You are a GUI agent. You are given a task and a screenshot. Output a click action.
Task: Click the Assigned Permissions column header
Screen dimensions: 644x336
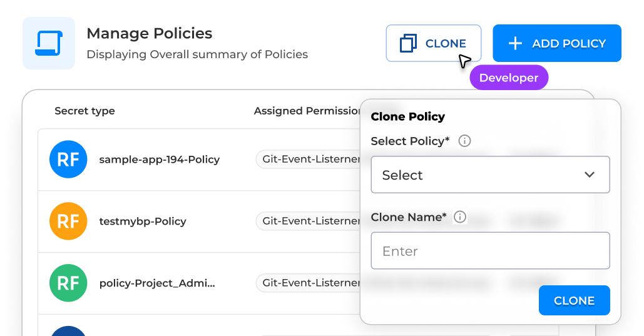pyautogui.click(x=307, y=111)
